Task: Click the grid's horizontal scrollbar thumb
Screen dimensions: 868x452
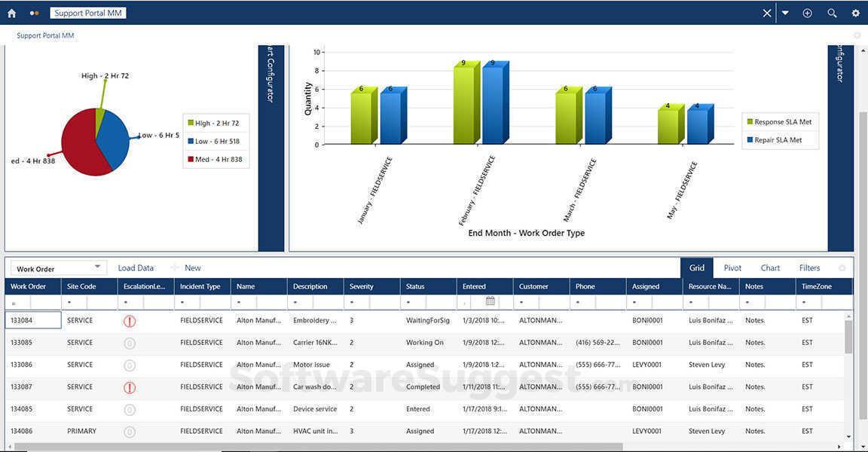Action: tap(318, 447)
